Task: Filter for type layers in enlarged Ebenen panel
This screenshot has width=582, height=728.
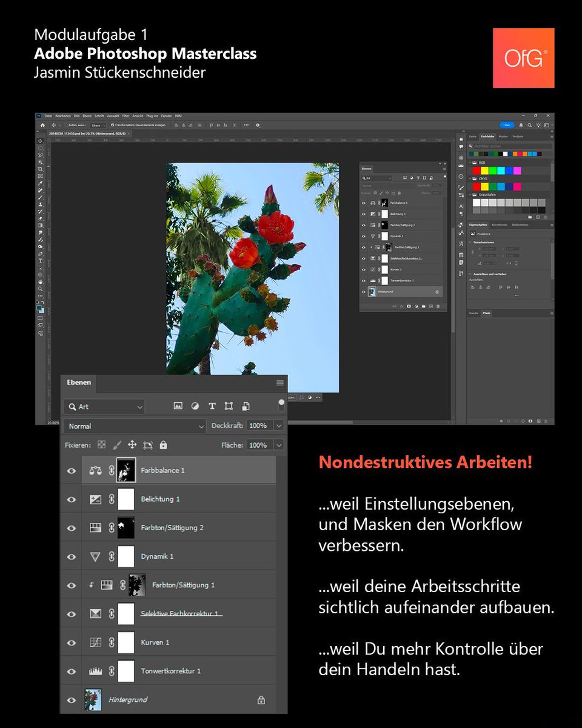Action: coord(212,406)
